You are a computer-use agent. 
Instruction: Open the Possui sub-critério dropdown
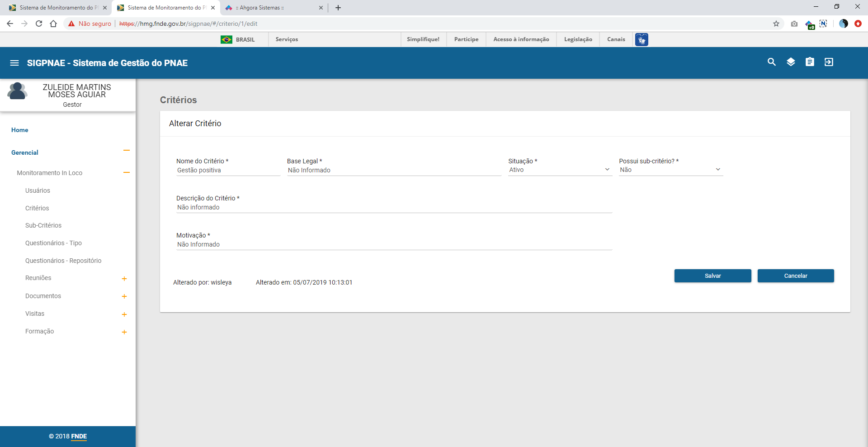coord(670,170)
